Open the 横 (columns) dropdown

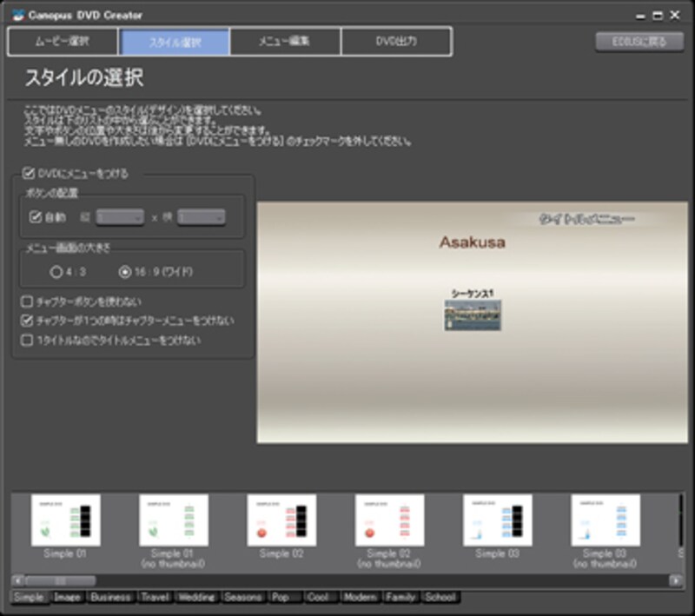coord(201,217)
